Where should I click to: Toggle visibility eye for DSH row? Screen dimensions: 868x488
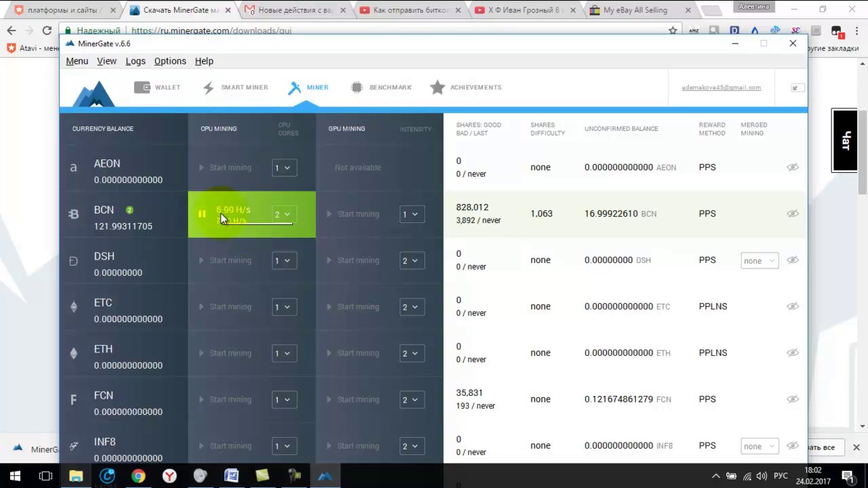793,260
